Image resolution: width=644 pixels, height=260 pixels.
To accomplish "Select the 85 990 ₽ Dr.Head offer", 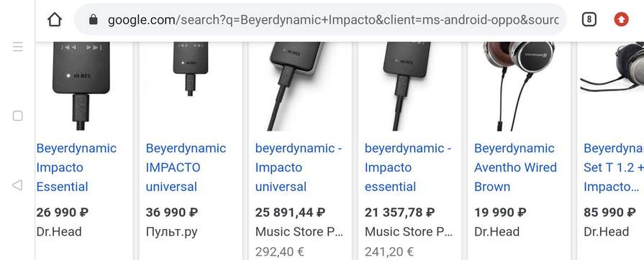I will click(x=609, y=213).
